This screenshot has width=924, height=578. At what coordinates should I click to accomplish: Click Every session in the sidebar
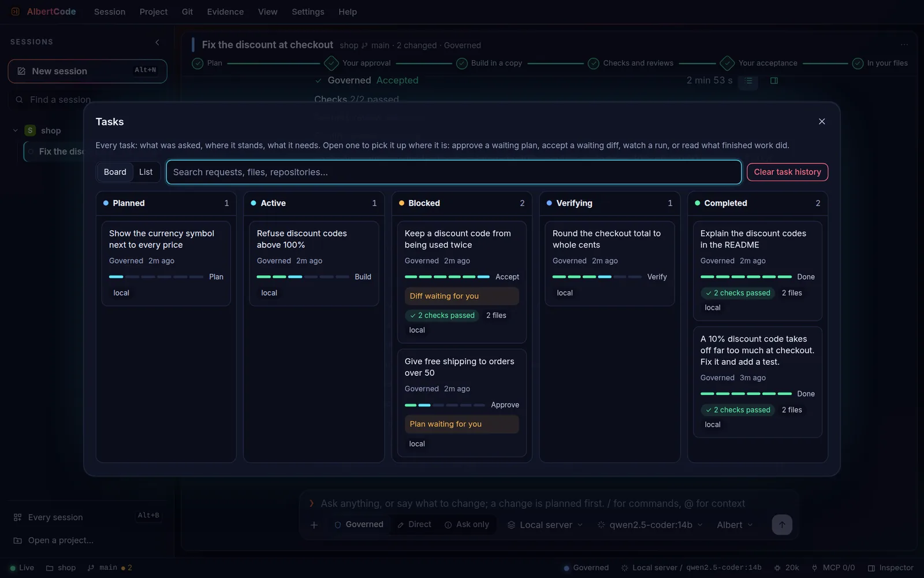[88, 517]
